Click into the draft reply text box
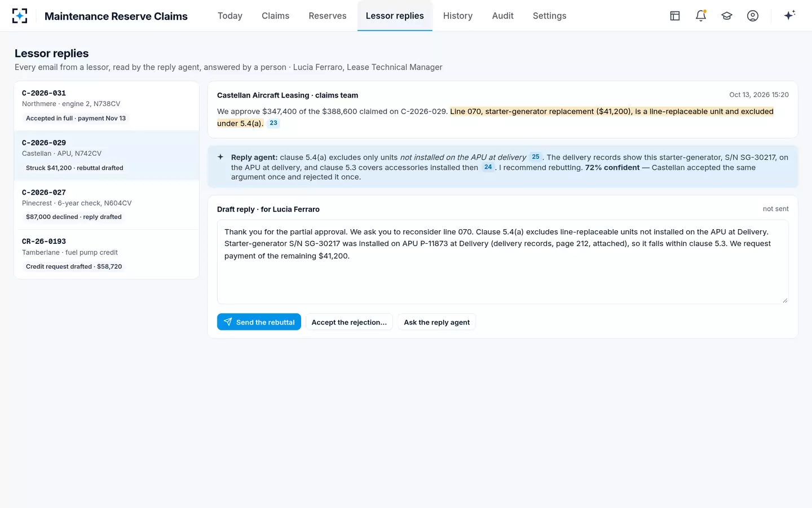Screen dimensions: 812x508 [x=503, y=262]
